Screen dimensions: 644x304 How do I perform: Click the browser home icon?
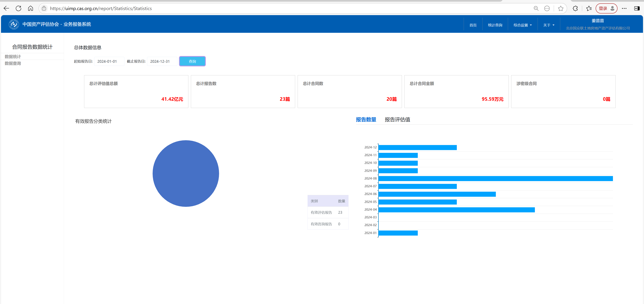click(31, 9)
